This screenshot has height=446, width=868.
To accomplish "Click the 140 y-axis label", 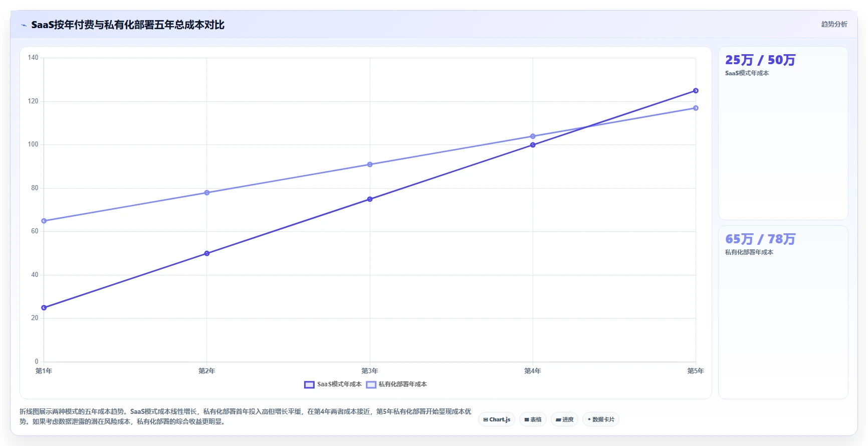I will (33, 58).
